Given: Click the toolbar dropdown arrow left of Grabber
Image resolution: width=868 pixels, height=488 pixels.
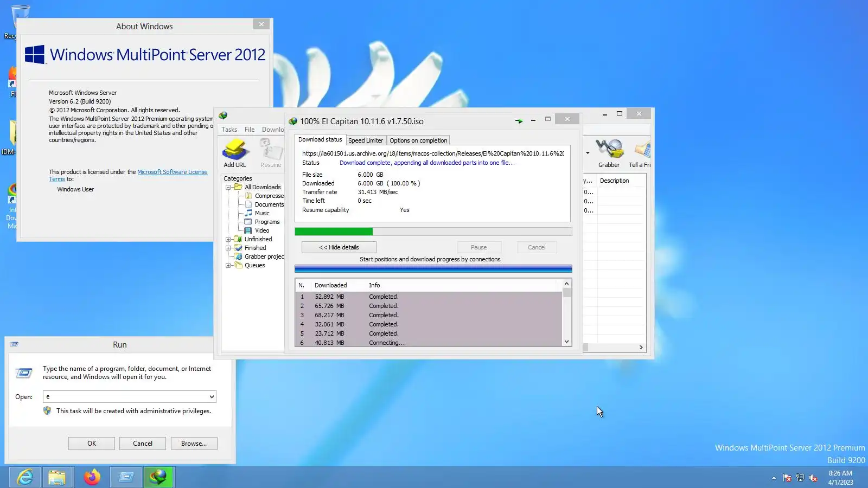Looking at the screenshot, I should 588,153.
